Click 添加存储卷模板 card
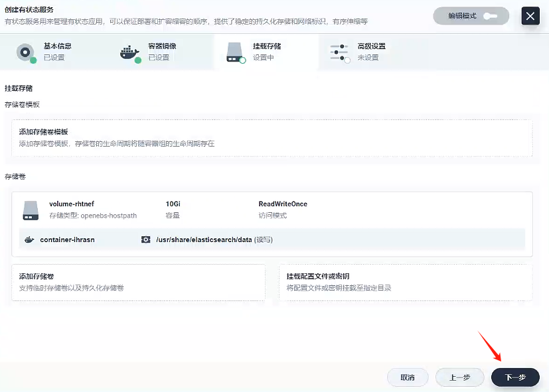549x392 pixels. pos(272,138)
